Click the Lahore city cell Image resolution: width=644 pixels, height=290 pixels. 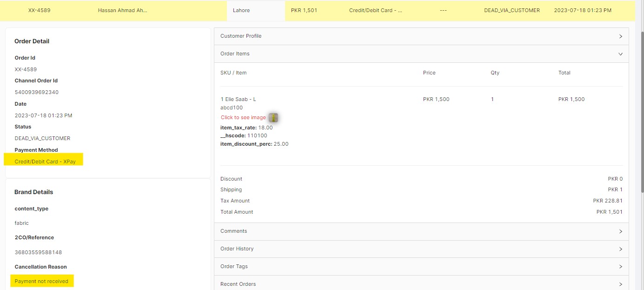(241, 10)
